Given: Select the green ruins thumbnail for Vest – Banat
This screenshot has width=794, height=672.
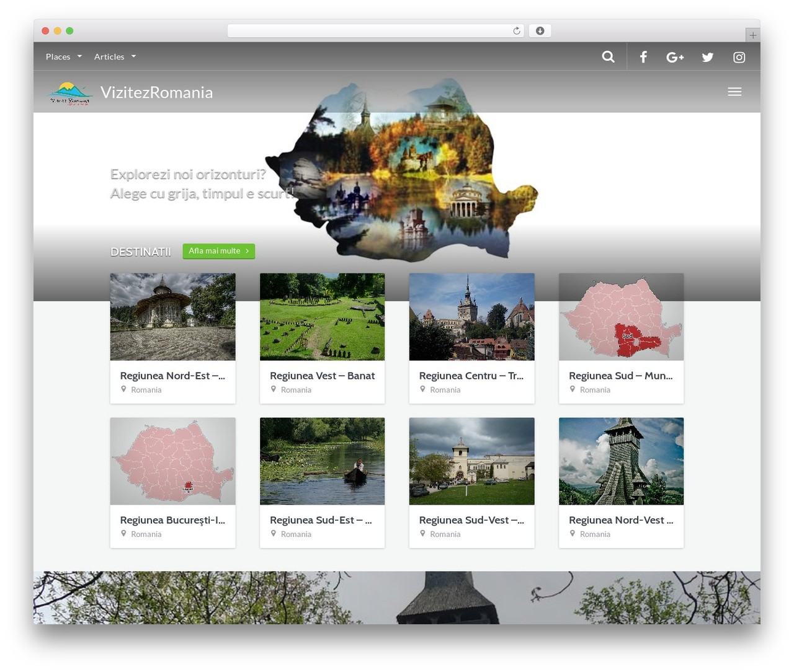Looking at the screenshot, I should click(322, 317).
